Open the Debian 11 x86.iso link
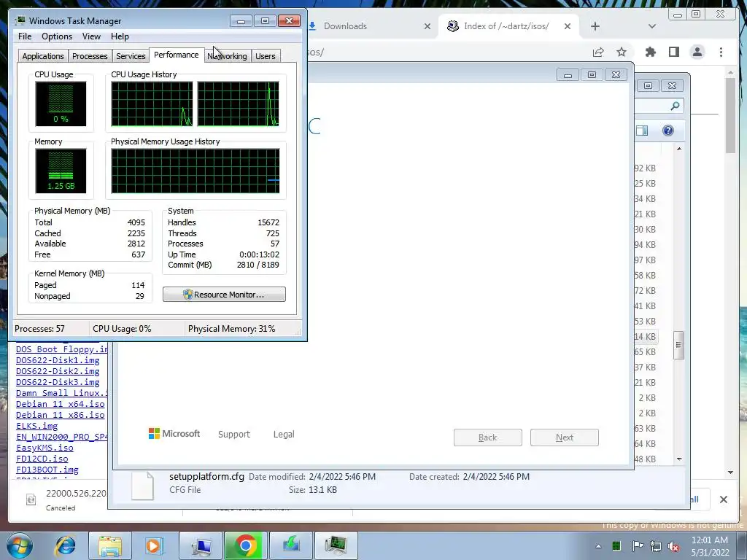747x560 pixels. pos(60,415)
